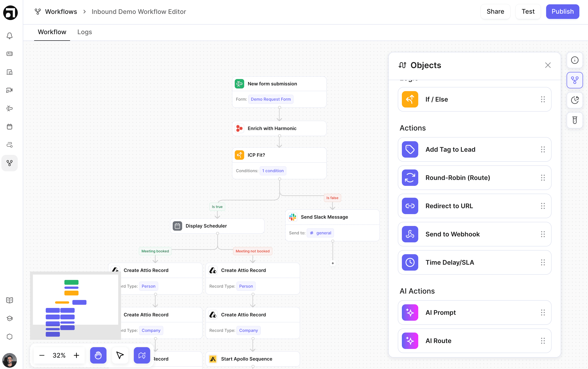This screenshot has width=588, height=369.
Task: Toggle the minimap view button
Action: [x=142, y=355]
